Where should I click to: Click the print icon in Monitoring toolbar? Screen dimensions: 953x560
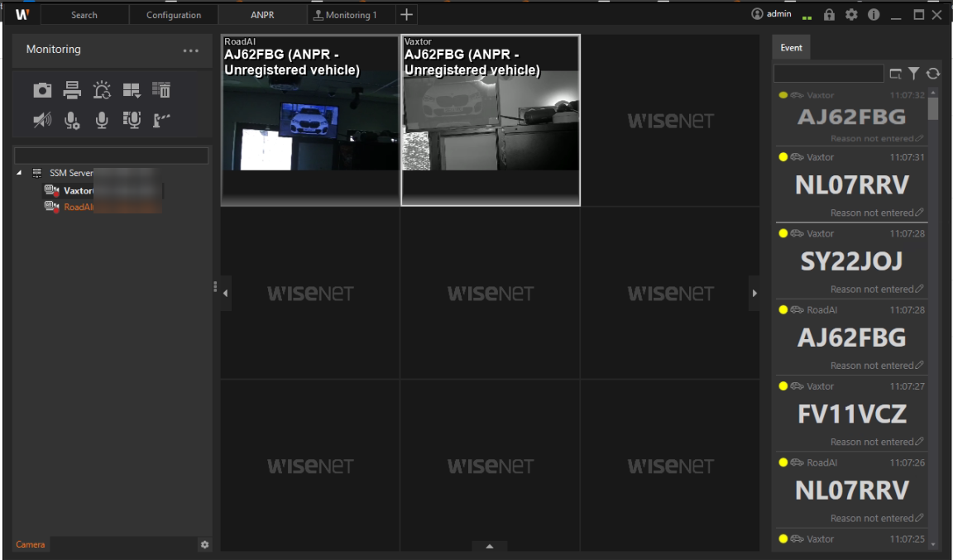point(72,90)
